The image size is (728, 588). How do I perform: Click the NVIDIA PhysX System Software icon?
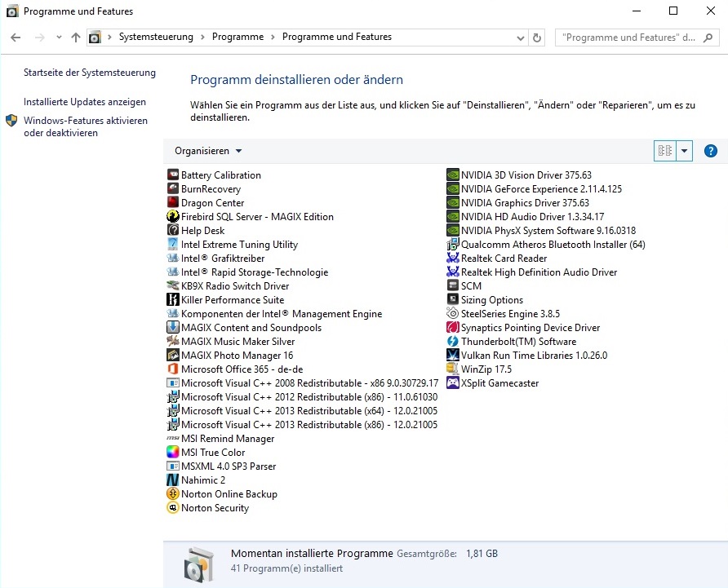453,230
